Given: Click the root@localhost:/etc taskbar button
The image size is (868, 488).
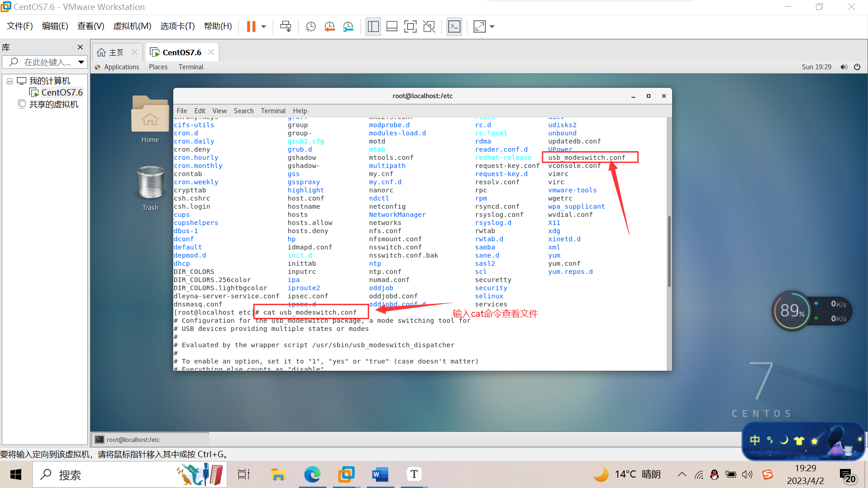Looking at the screenshot, I should 151,439.
